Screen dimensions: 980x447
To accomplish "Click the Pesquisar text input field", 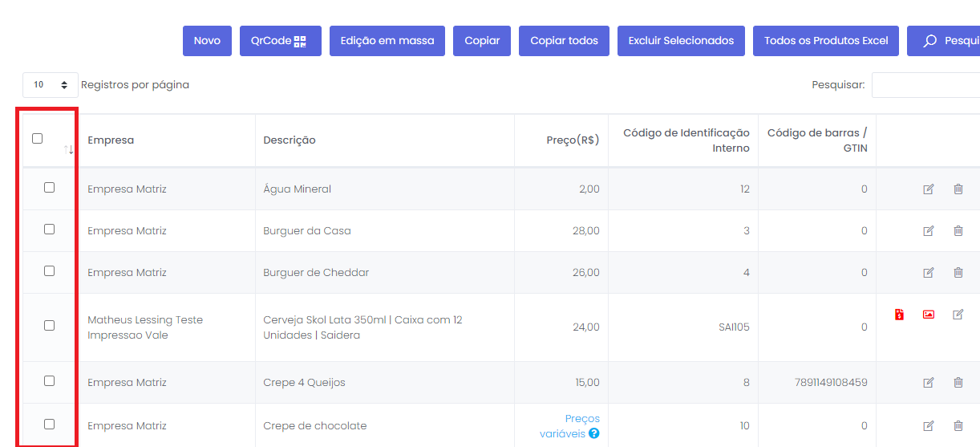I will (925, 85).
